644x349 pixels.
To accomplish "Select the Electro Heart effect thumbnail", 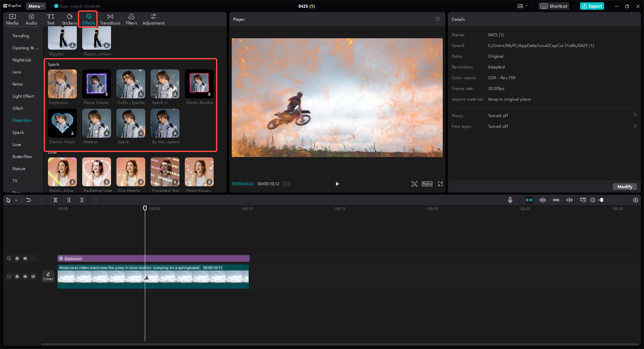I will (x=62, y=123).
